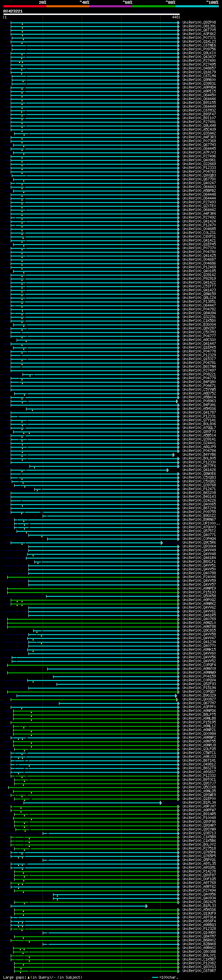222x980 pixels.
Task: Select the UniRef100_B8XLF1 label
Action: (199, 561)
